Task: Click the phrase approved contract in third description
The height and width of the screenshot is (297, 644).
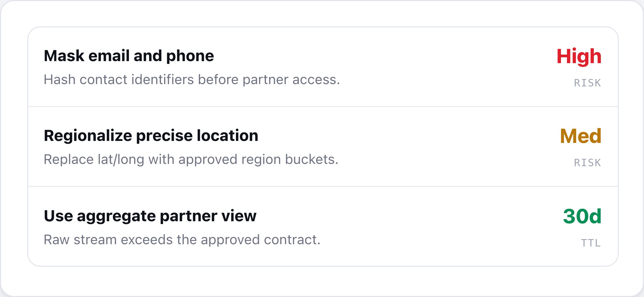Action: pyautogui.click(x=261, y=240)
